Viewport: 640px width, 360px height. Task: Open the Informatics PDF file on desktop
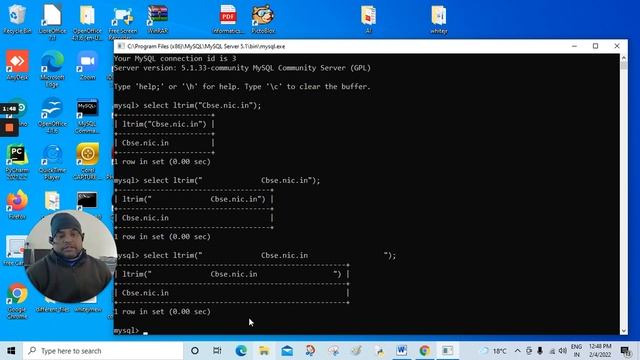pos(228,19)
